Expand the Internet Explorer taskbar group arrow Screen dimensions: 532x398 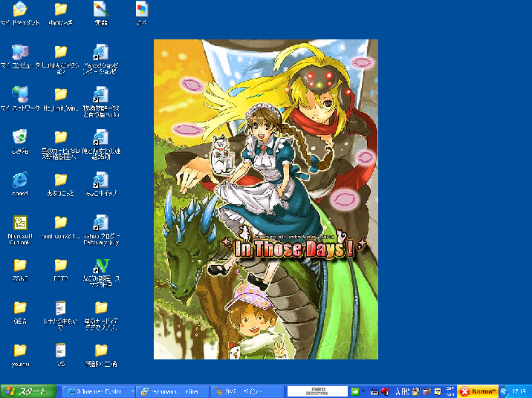click(x=132, y=391)
